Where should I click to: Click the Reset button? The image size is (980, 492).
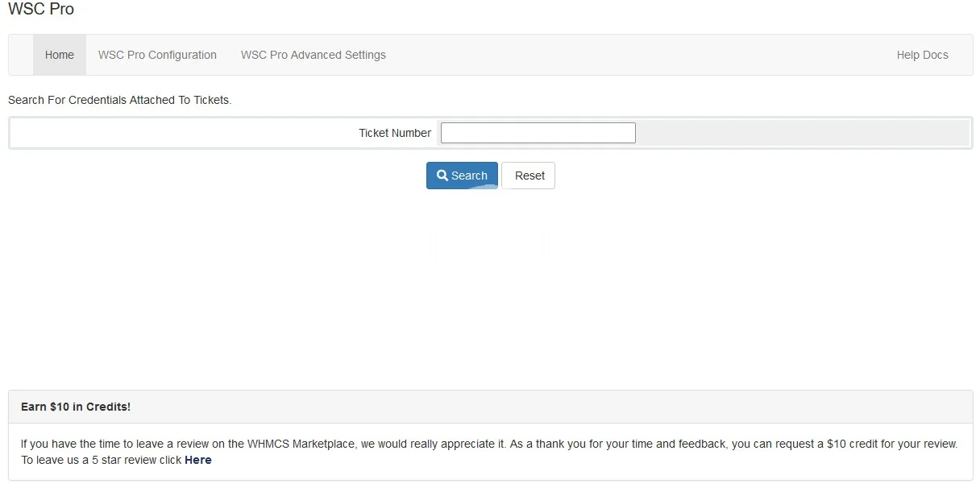point(529,176)
